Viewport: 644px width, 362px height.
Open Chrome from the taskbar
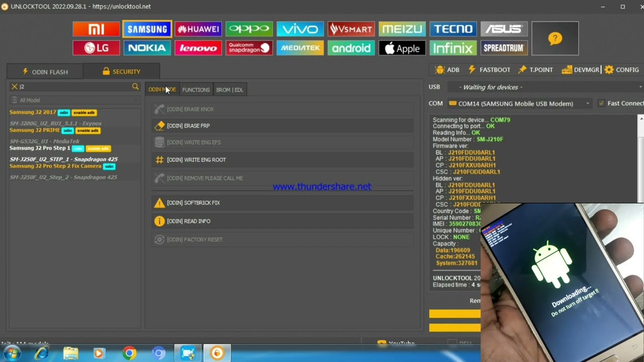coord(129,353)
